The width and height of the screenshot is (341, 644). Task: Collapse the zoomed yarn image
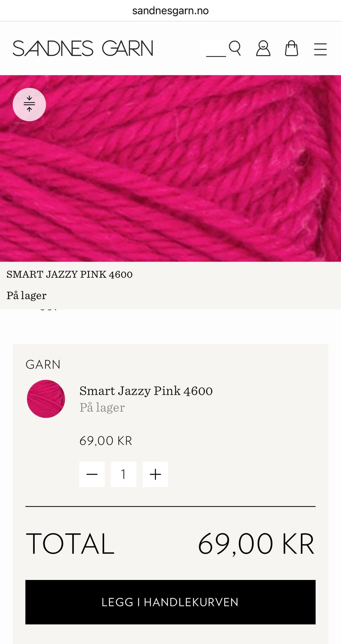coord(29,105)
